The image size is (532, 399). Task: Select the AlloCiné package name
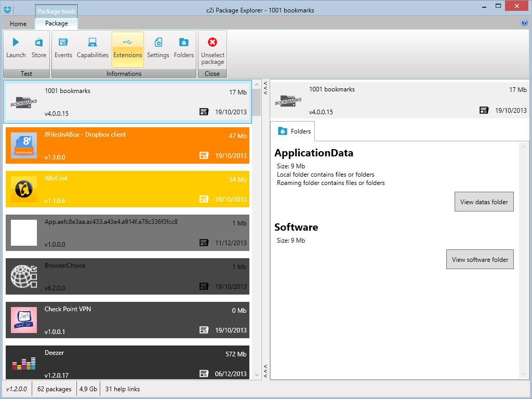coord(56,178)
